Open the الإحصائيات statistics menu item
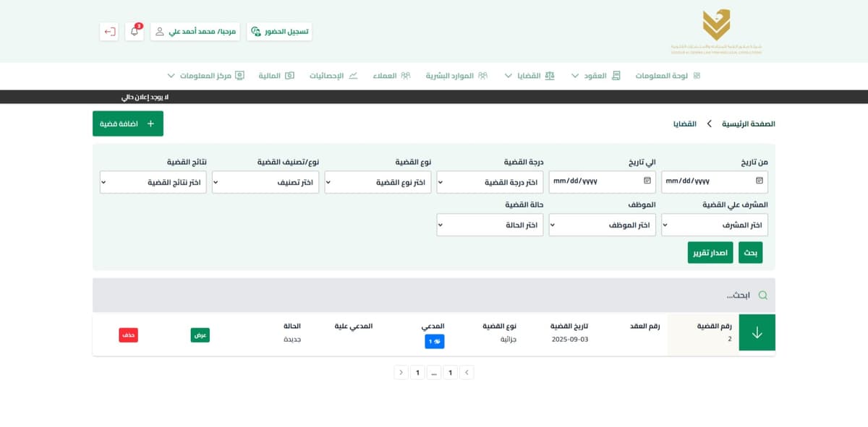 click(x=333, y=76)
